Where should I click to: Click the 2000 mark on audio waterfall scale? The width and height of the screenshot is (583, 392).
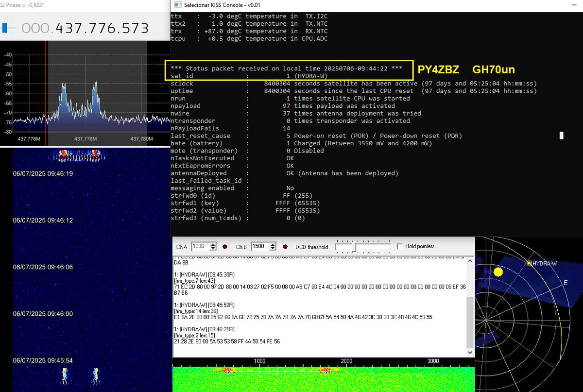346,361
